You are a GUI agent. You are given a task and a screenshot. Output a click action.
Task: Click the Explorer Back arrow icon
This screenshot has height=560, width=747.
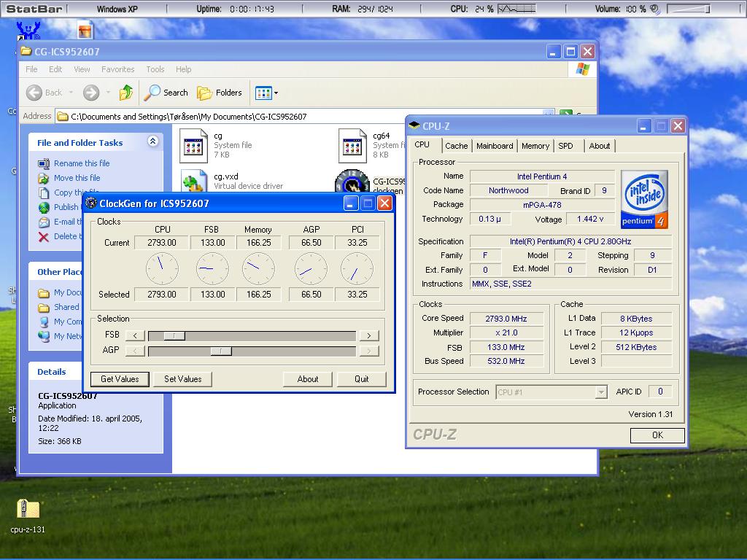(x=34, y=93)
